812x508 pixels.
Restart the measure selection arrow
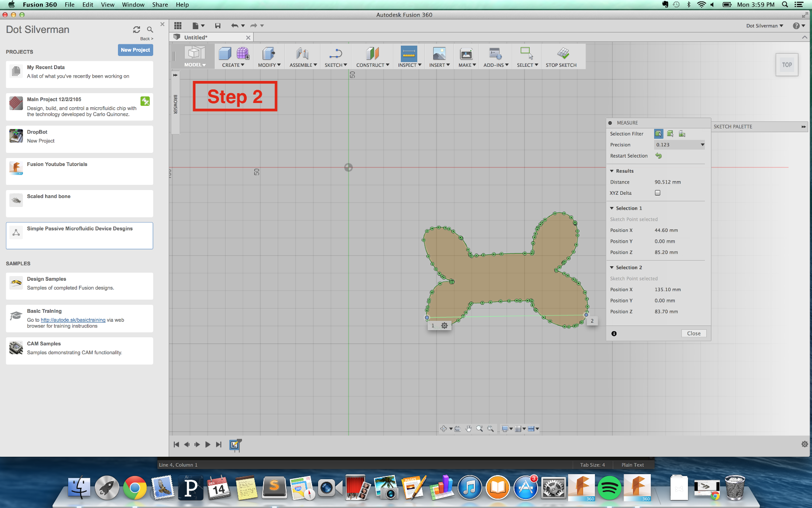[x=658, y=156]
